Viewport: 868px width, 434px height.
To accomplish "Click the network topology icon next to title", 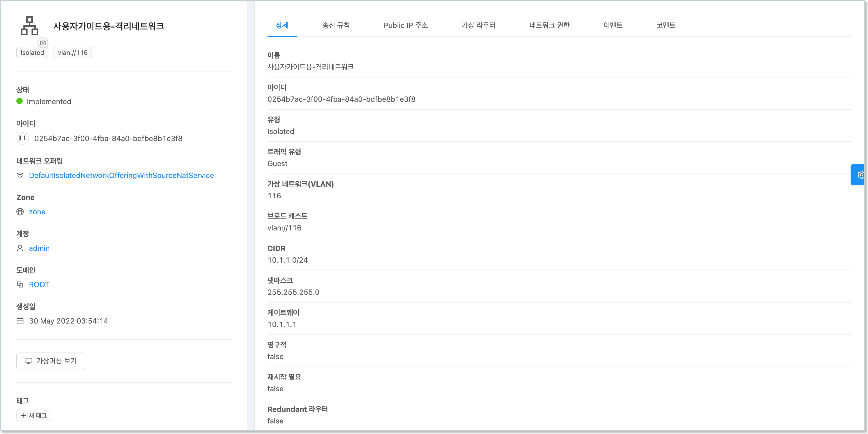I will click(30, 26).
